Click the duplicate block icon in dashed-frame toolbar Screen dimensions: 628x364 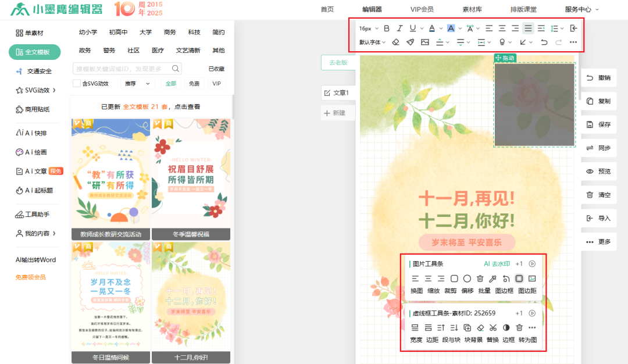pos(467,327)
